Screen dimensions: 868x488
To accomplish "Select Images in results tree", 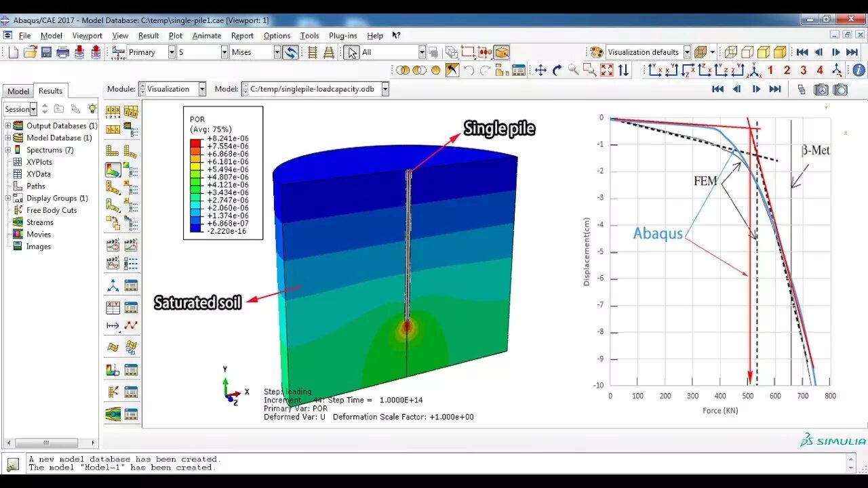I will (39, 247).
